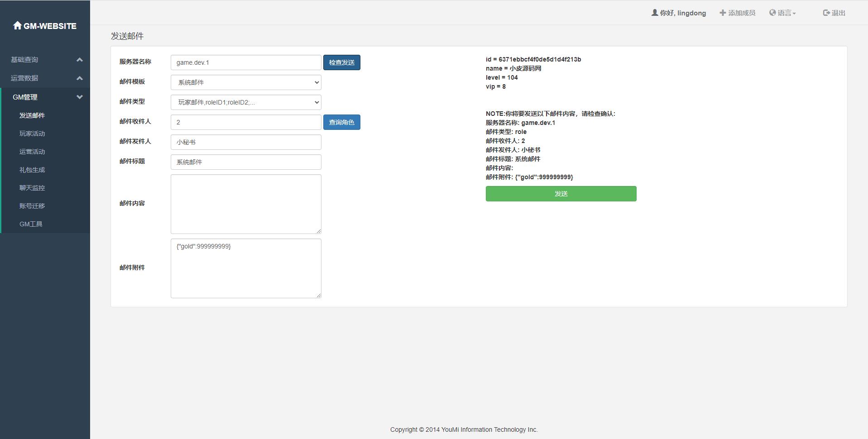Collapse the 基础查询 sidebar section
Screen dimensions: 868x439
(x=45, y=59)
